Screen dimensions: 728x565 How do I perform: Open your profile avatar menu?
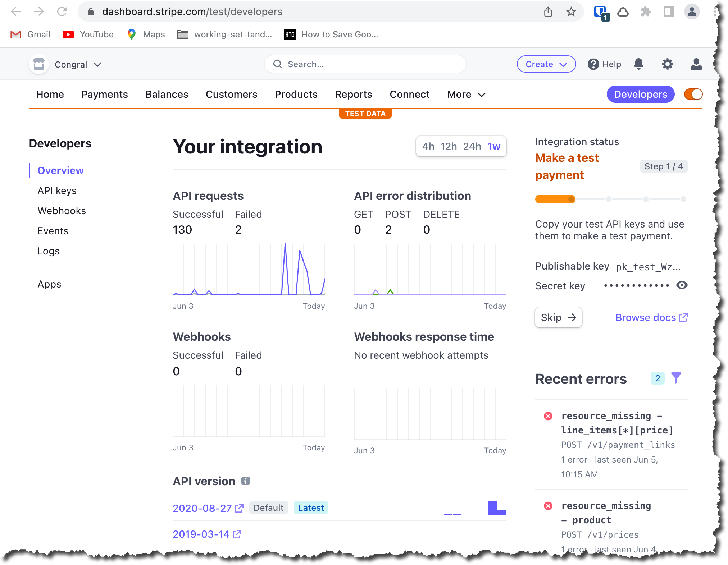(x=696, y=64)
